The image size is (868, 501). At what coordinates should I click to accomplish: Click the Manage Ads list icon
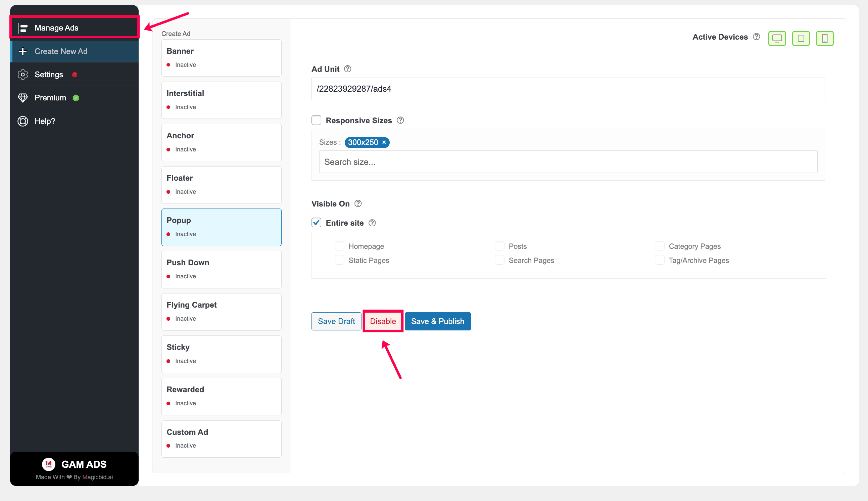(23, 28)
